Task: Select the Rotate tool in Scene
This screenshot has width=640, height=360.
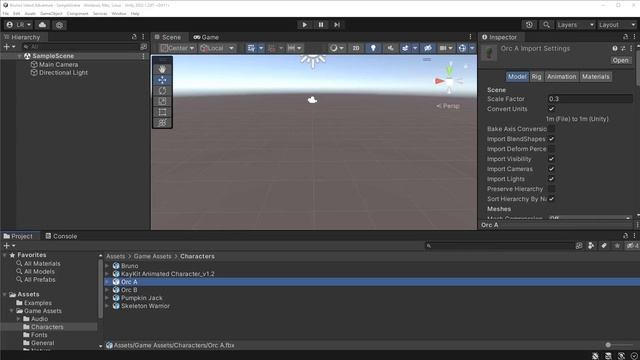Action: coord(162,91)
